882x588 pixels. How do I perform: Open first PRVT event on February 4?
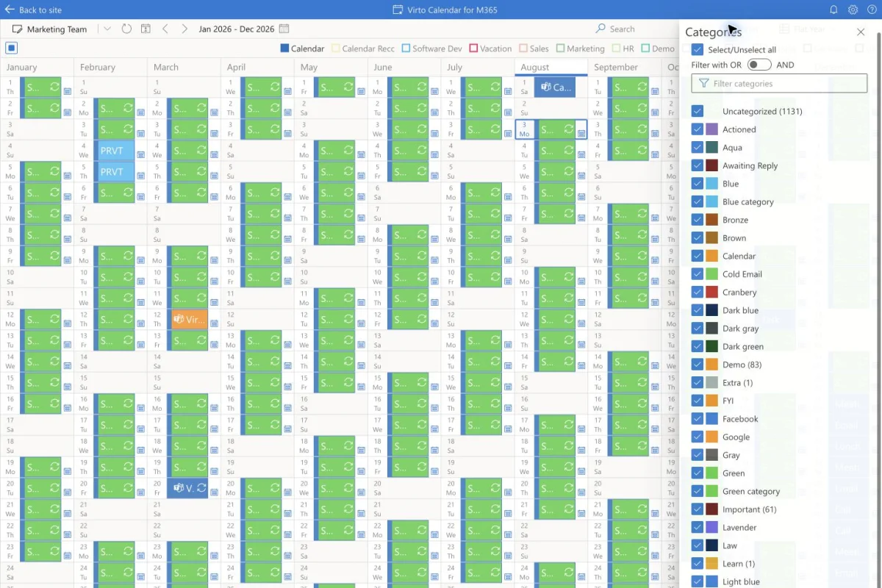click(x=114, y=151)
